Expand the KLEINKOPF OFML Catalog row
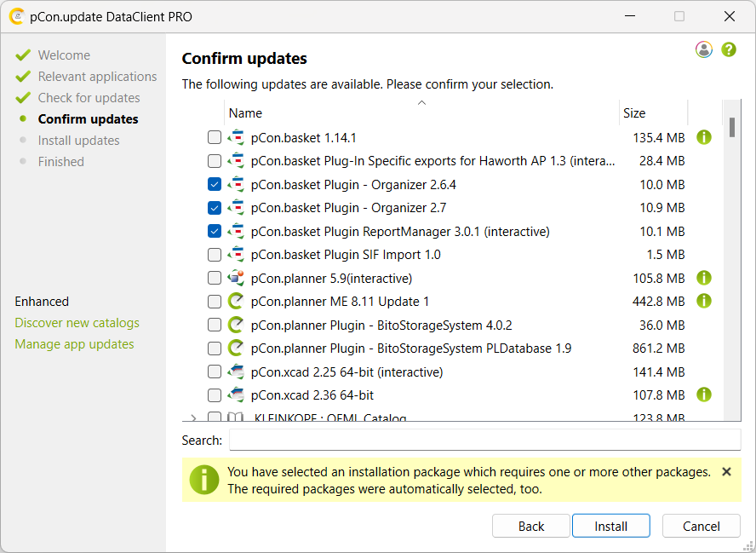This screenshot has width=756, height=553. (193, 417)
